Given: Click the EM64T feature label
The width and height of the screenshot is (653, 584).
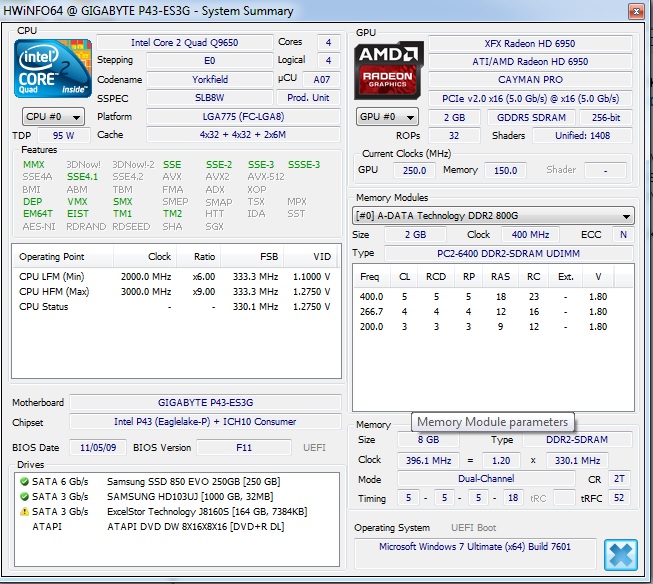Looking at the screenshot, I should pos(37,214).
